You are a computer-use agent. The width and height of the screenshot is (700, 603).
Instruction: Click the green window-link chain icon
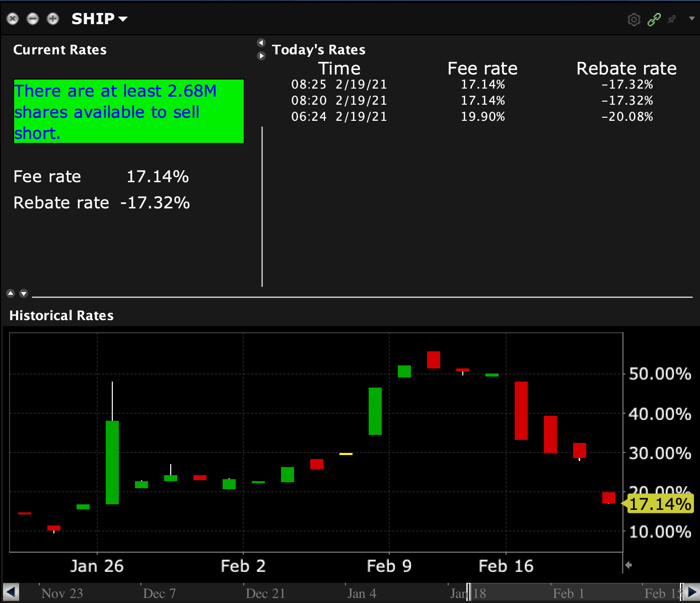pos(653,19)
